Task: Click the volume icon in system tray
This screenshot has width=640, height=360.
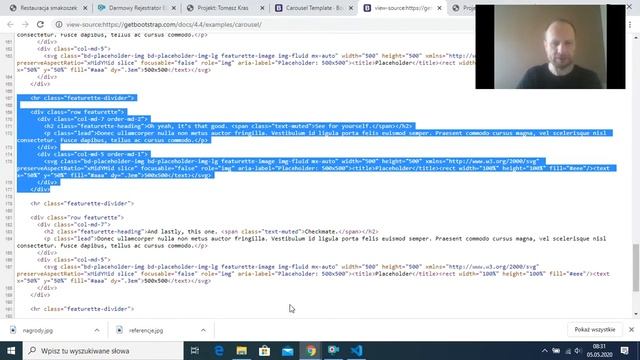Action: (578, 351)
